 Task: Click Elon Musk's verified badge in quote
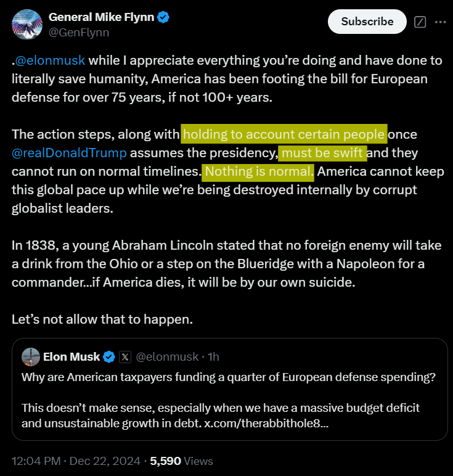pyautogui.click(x=109, y=356)
